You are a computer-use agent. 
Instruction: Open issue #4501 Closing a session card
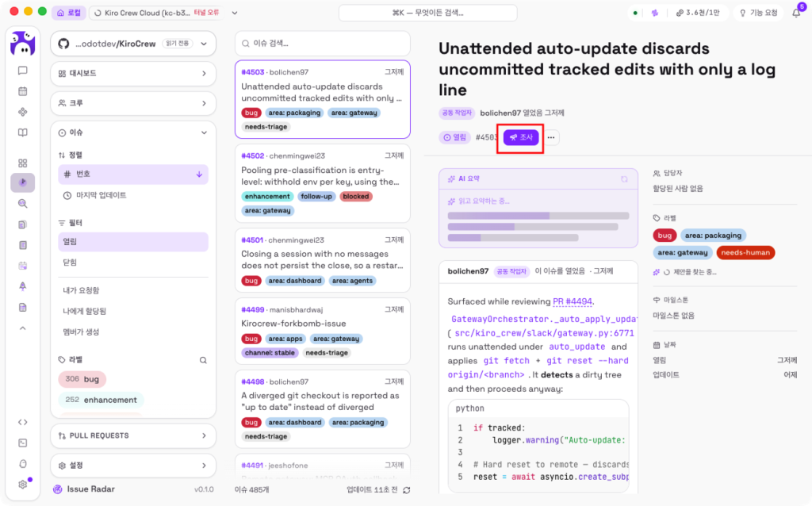click(x=323, y=260)
